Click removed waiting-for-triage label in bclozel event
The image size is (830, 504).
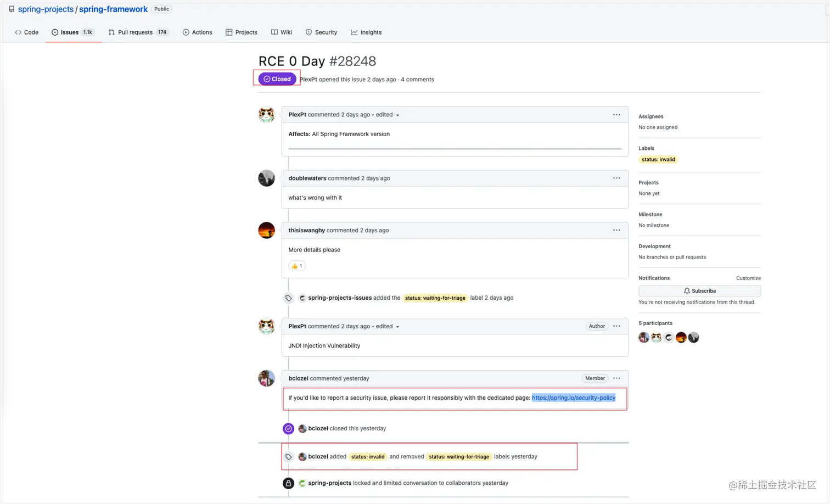[x=459, y=457]
